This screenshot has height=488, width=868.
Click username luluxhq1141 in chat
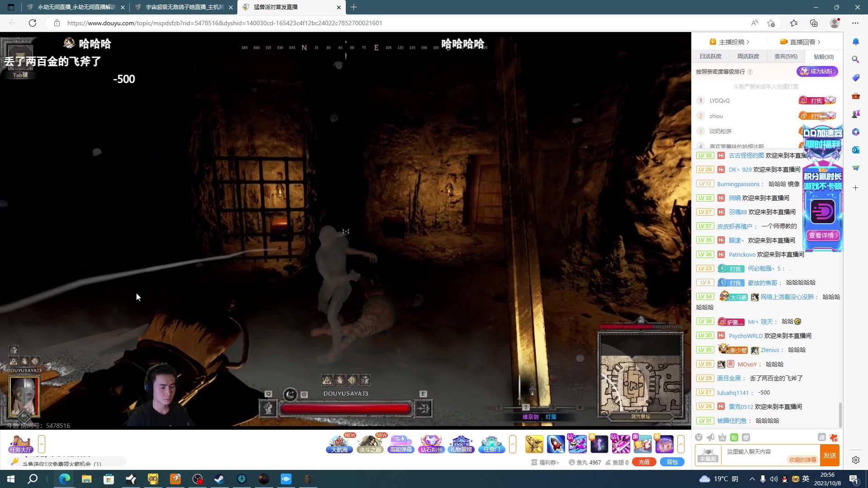coord(733,393)
